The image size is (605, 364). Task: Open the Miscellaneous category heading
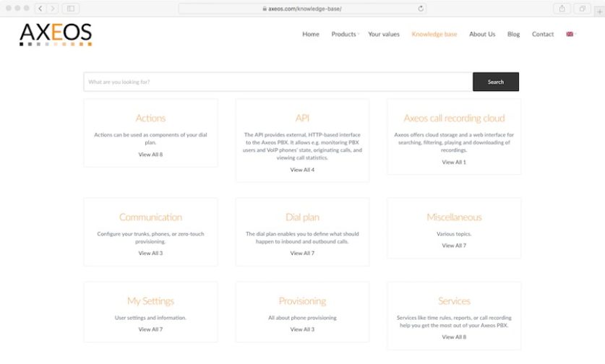(454, 217)
